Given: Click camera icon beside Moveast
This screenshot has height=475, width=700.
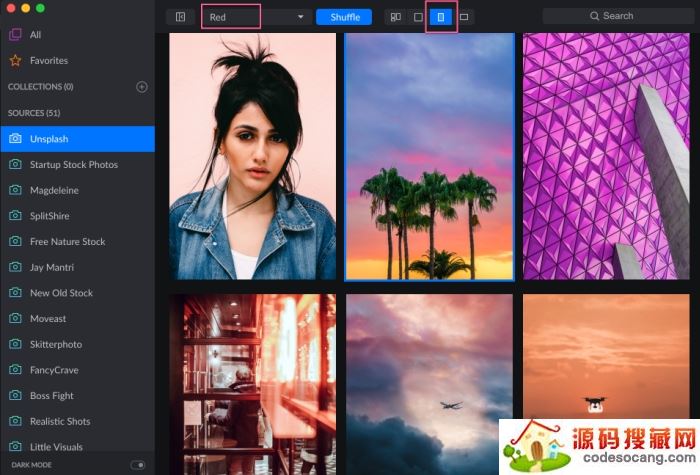Looking at the screenshot, I should click(x=15, y=318).
